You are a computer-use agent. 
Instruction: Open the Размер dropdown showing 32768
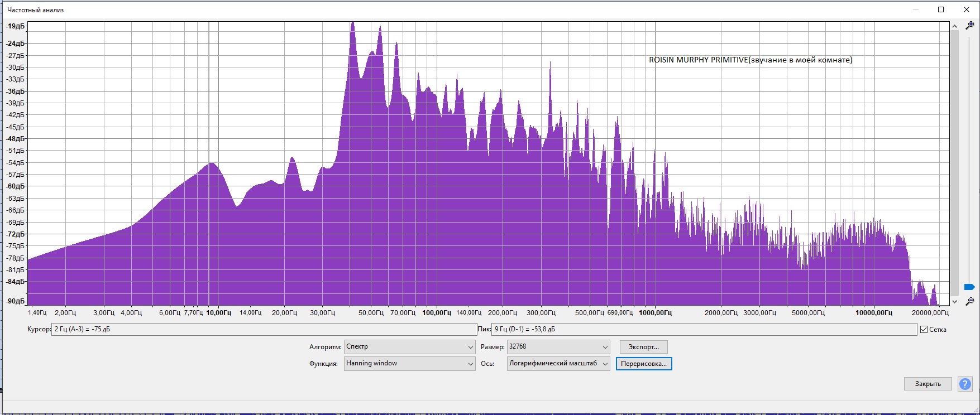[558, 347]
